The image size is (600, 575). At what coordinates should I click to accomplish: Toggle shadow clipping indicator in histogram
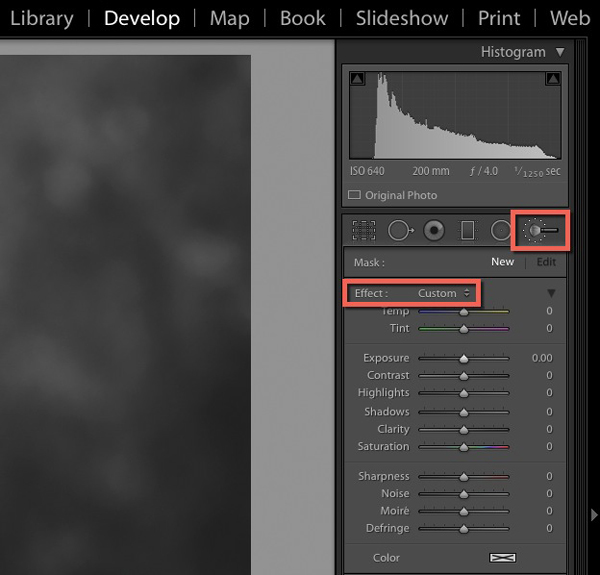click(x=357, y=79)
